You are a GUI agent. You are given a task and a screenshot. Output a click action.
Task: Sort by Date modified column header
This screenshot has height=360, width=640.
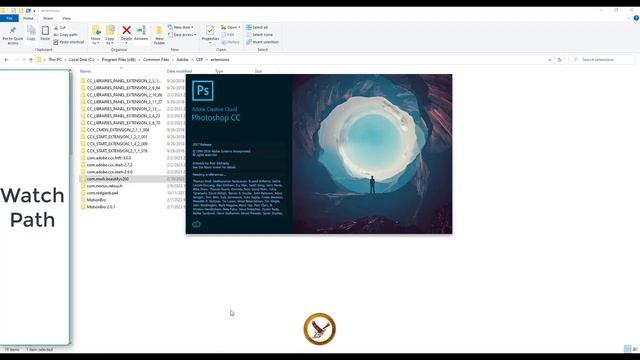179,71
